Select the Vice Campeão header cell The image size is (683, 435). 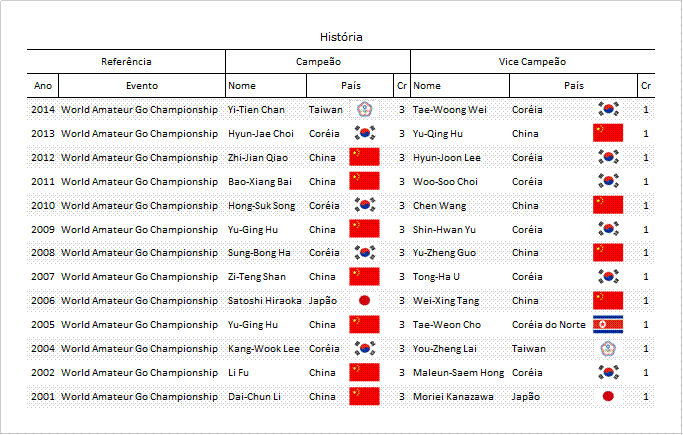pos(532,61)
